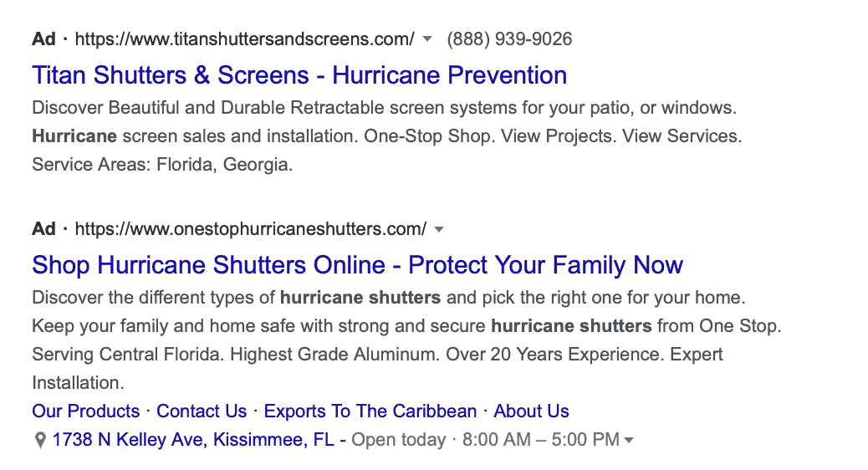Viewport: 868px width, 470px height.
Task: Open Shop Hurricane Shutters Online headline link
Action: pyautogui.click(x=358, y=265)
